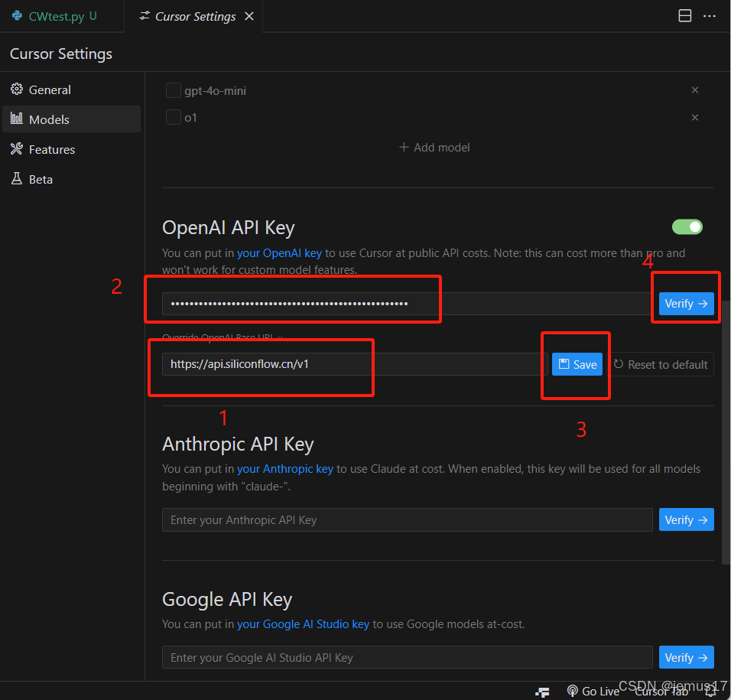Collapse Override OpenAI Base URL section

point(223,337)
